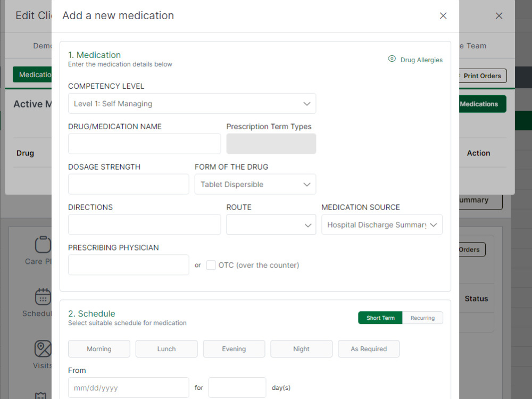Screen dimensions: 532x399
Task: Open the Demographics tab in background window
Action: (43, 46)
